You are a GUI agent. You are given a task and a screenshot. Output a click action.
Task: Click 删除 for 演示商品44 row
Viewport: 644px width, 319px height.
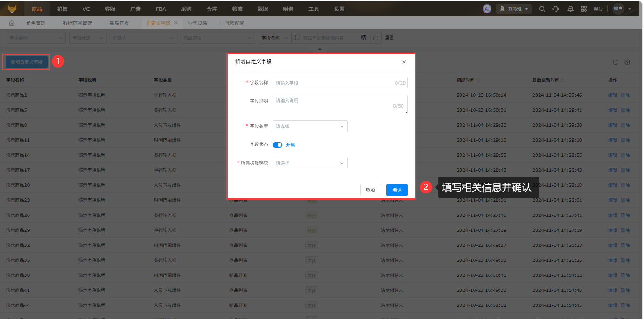point(625,305)
